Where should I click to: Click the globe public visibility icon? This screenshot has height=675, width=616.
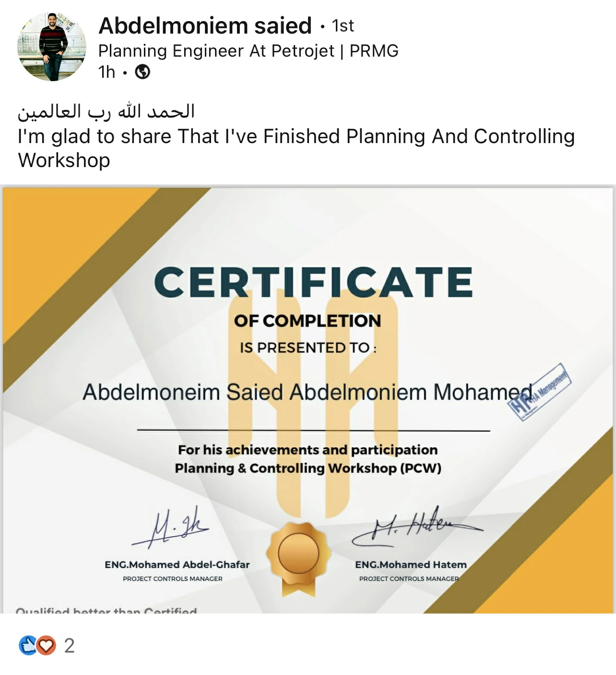(x=142, y=72)
